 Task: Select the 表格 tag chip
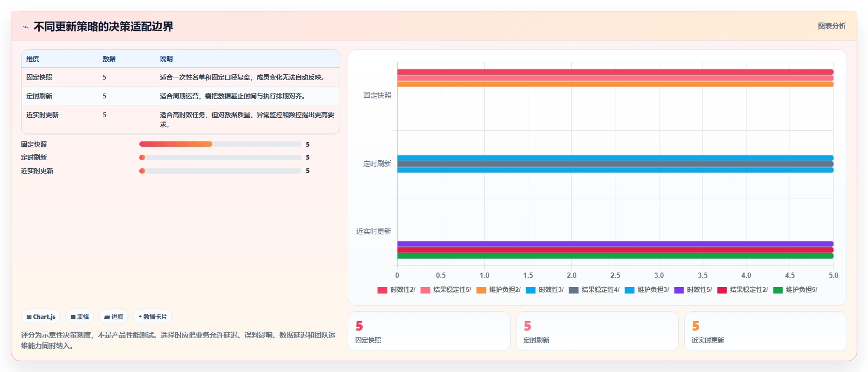(80, 317)
